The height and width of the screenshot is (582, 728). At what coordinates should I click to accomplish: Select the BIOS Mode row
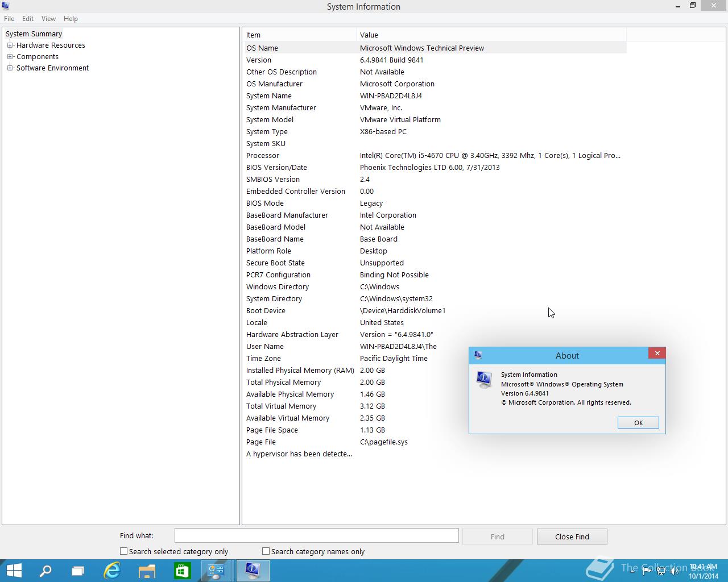(435, 203)
